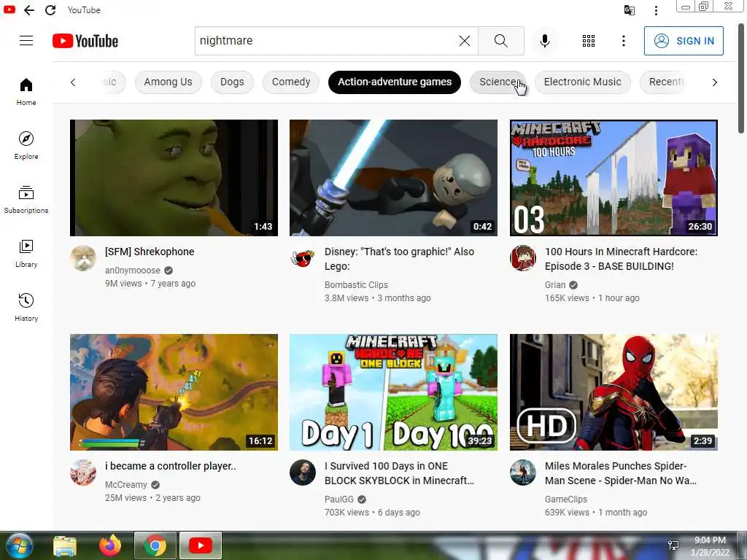Click the magnifier search button

[500, 41]
